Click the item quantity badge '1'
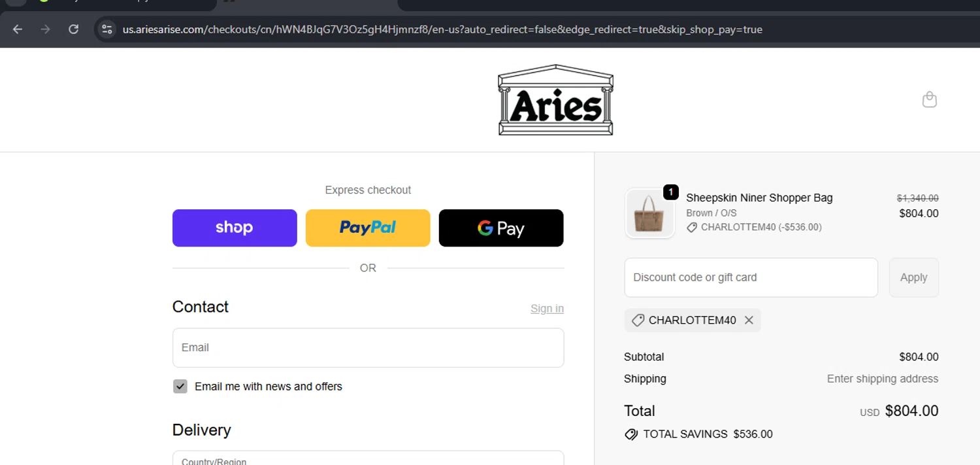The height and width of the screenshot is (465, 980). point(670,192)
